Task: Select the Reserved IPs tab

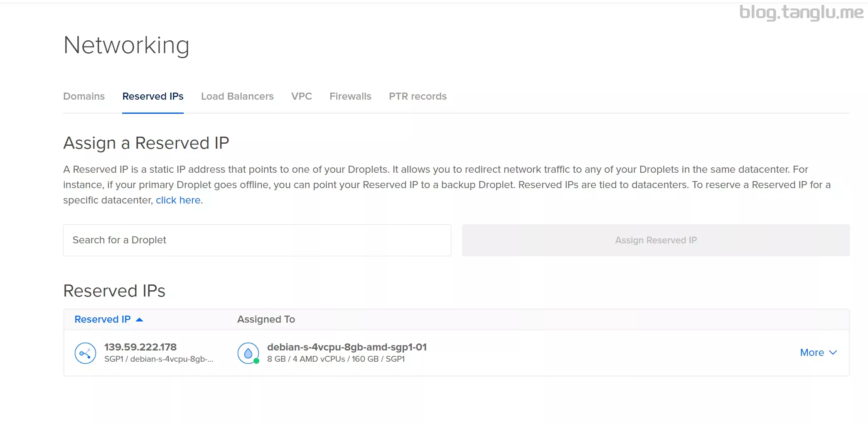Action: tap(153, 96)
